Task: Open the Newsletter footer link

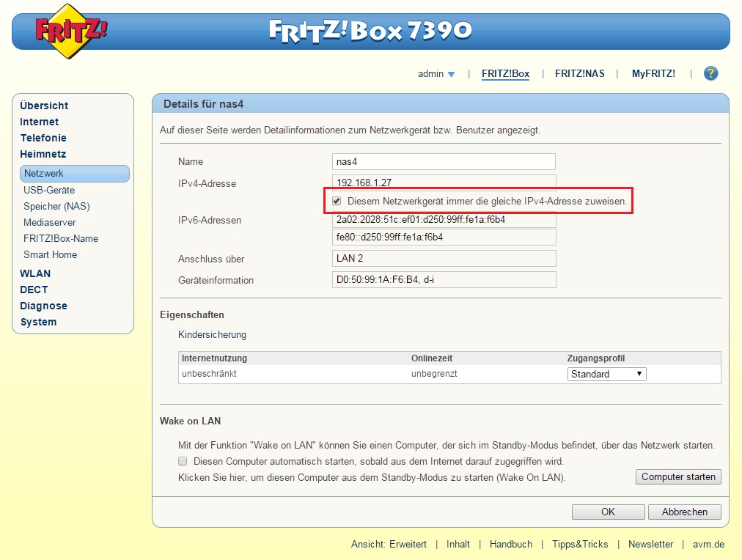Action: (x=650, y=544)
